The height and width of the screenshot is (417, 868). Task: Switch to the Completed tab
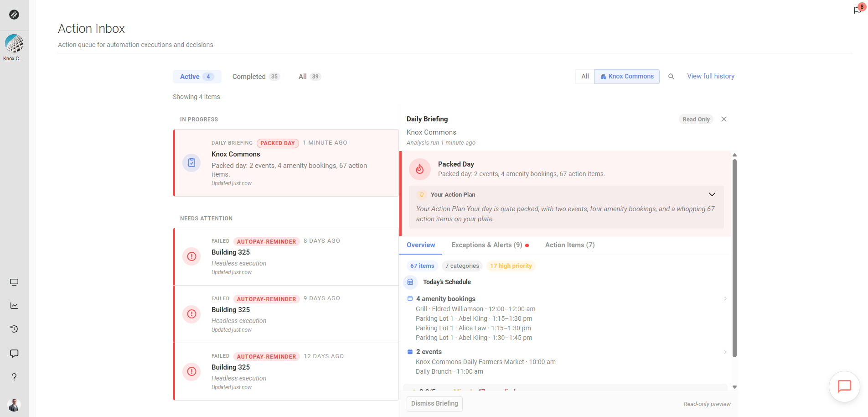[x=256, y=77]
